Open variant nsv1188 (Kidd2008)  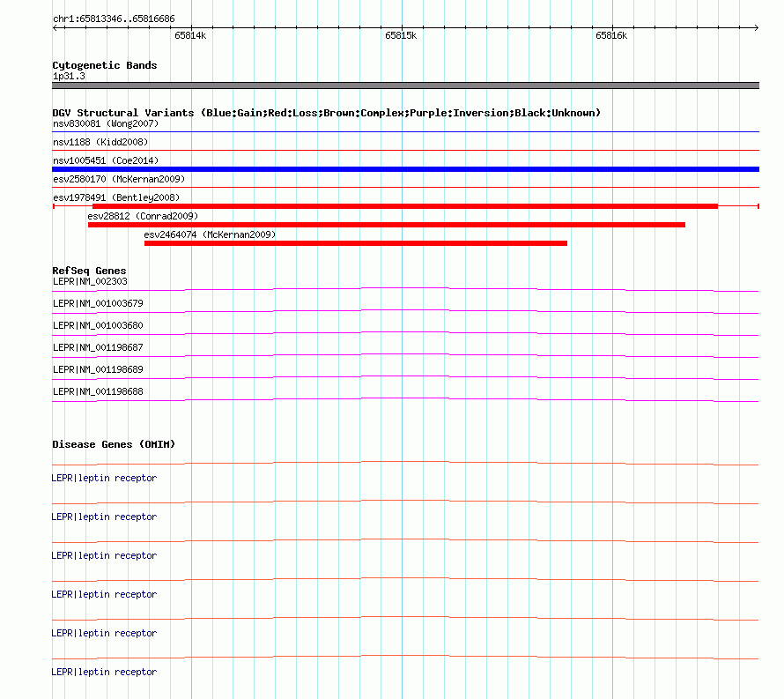(x=100, y=142)
